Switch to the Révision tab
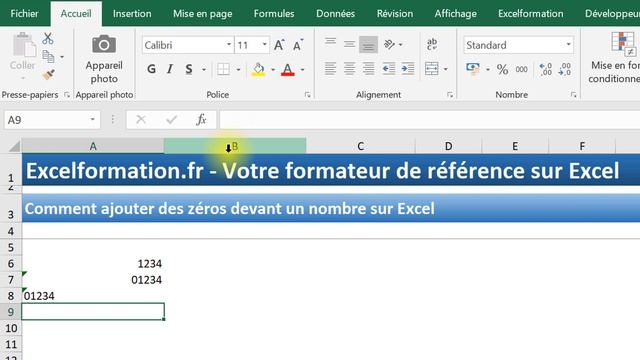640x360 pixels. [x=395, y=13]
